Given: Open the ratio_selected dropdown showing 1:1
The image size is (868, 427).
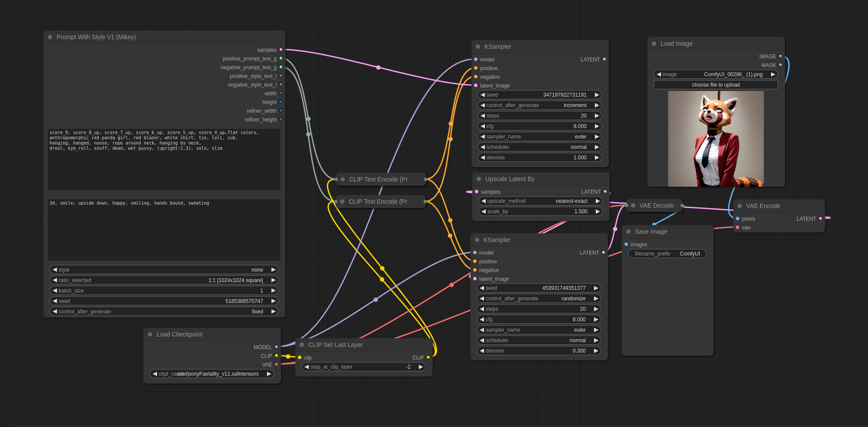Looking at the screenshot, I should (x=164, y=280).
